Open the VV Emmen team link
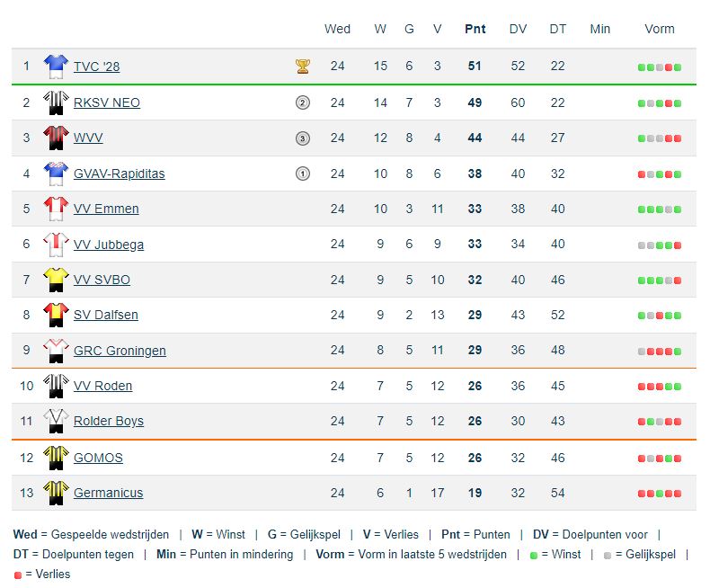Screen dimensions: 710x588 (x=106, y=209)
